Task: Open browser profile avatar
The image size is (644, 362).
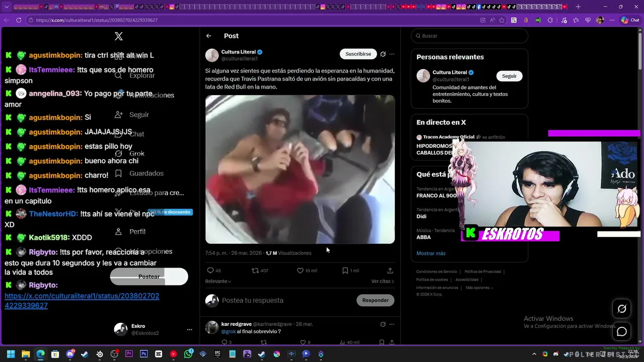Action: 600,20
